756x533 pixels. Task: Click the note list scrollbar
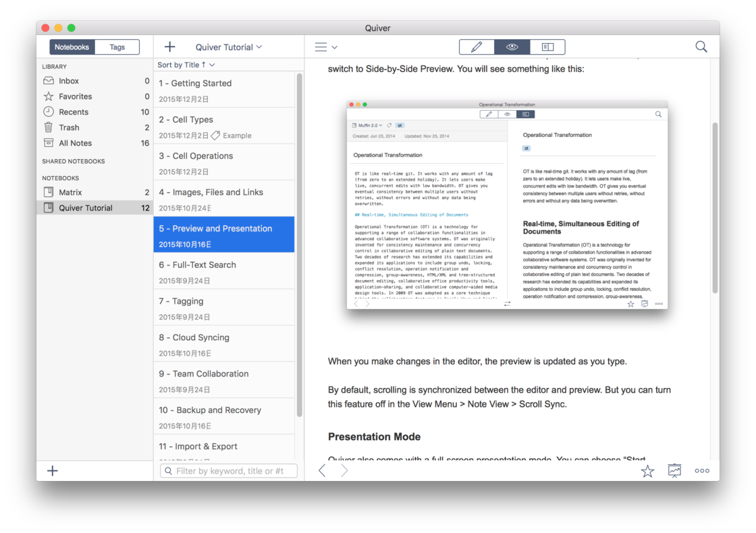300,245
